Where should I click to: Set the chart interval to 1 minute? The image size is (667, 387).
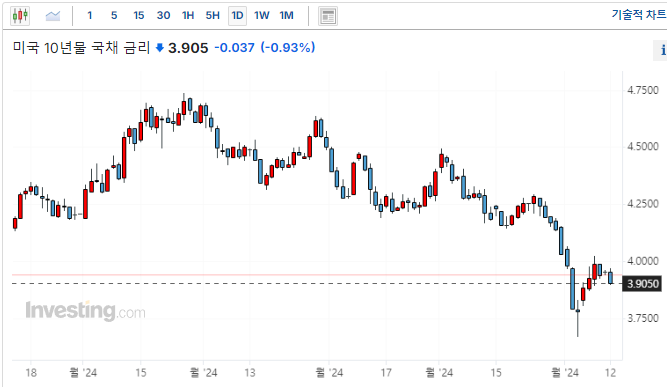point(90,16)
